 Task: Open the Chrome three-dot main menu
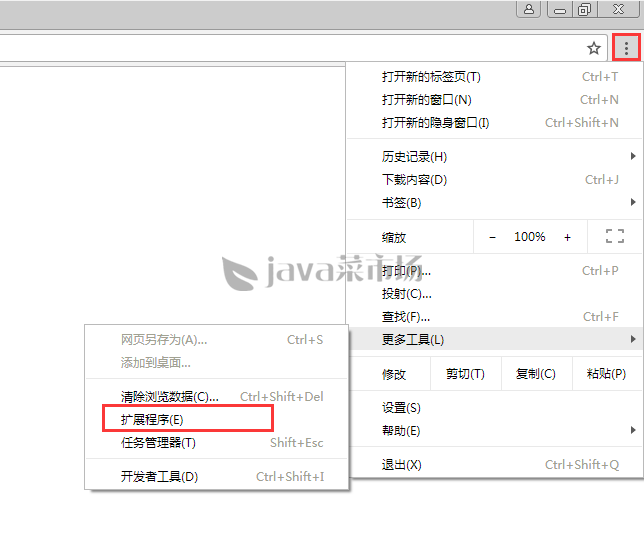tap(626, 48)
